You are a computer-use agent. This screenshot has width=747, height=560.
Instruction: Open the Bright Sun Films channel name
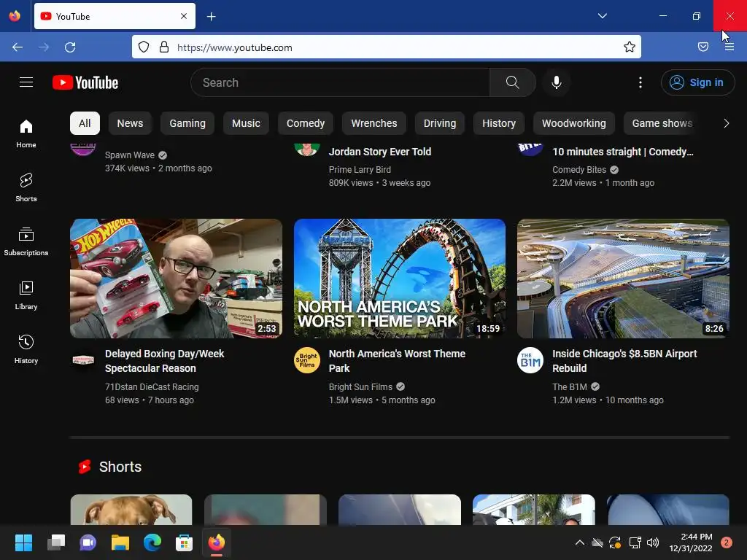360,387
